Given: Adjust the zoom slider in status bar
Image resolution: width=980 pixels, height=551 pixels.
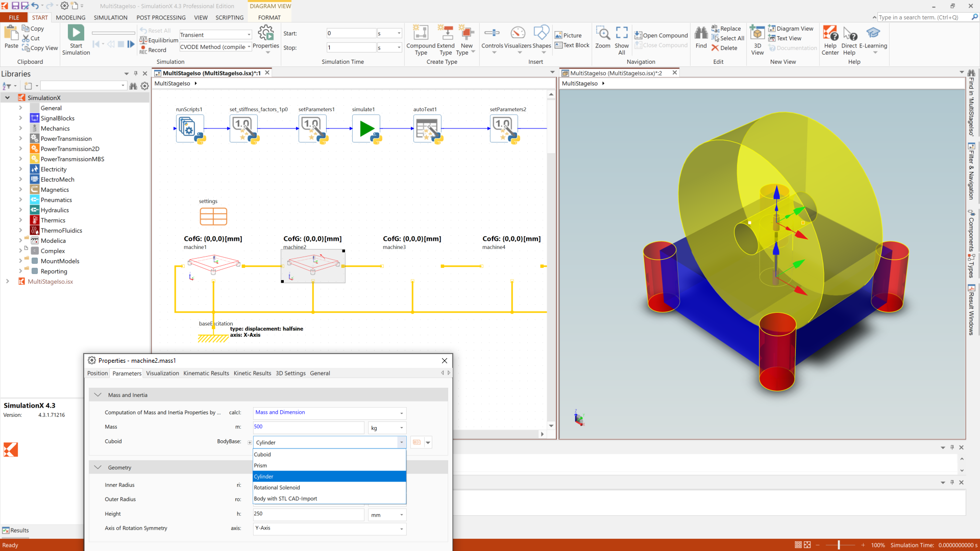Looking at the screenshot, I should [x=839, y=545].
